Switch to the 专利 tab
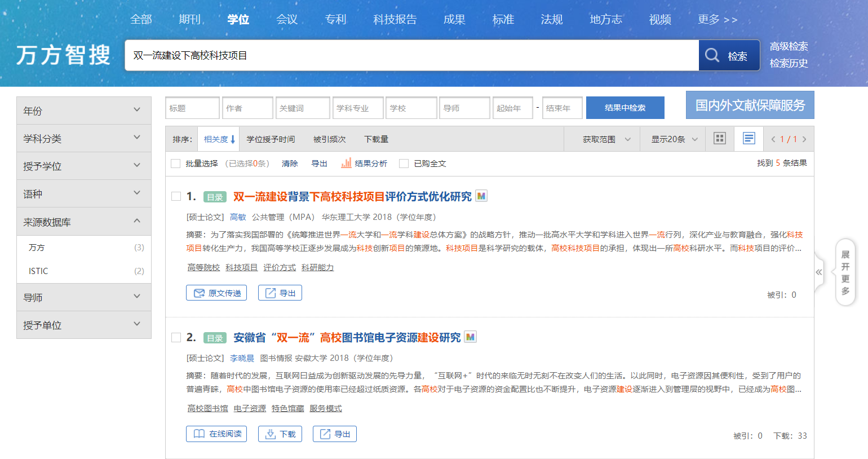868x459 pixels. tap(335, 20)
